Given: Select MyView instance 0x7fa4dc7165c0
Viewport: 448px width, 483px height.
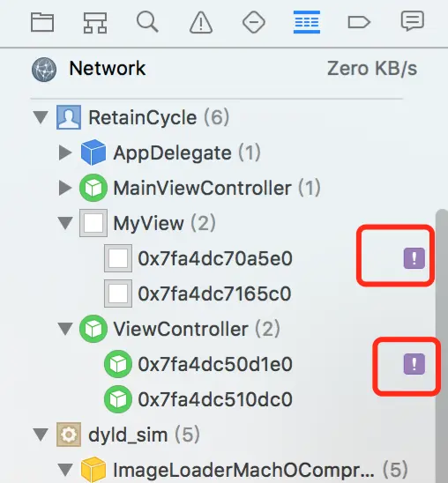Looking at the screenshot, I should [x=214, y=294].
